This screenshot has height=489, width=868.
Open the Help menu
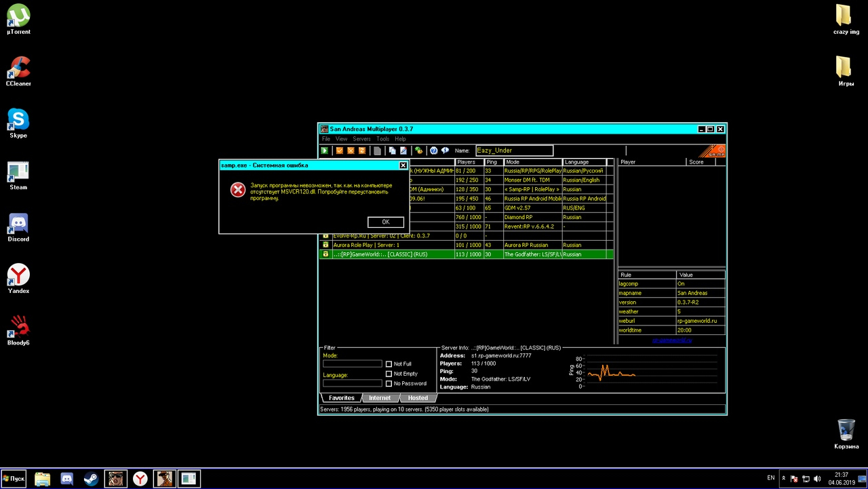click(400, 139)
